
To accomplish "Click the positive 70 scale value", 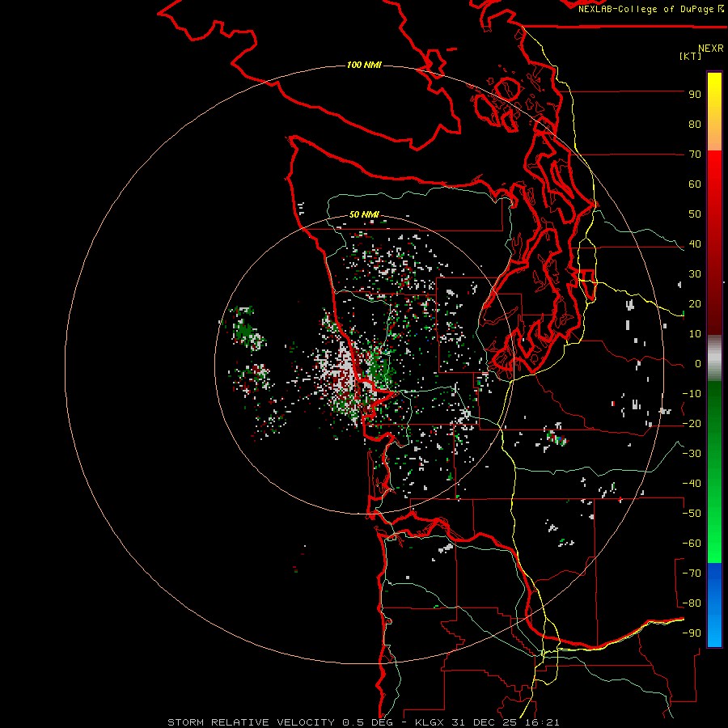I will click(x=695, y=154).
